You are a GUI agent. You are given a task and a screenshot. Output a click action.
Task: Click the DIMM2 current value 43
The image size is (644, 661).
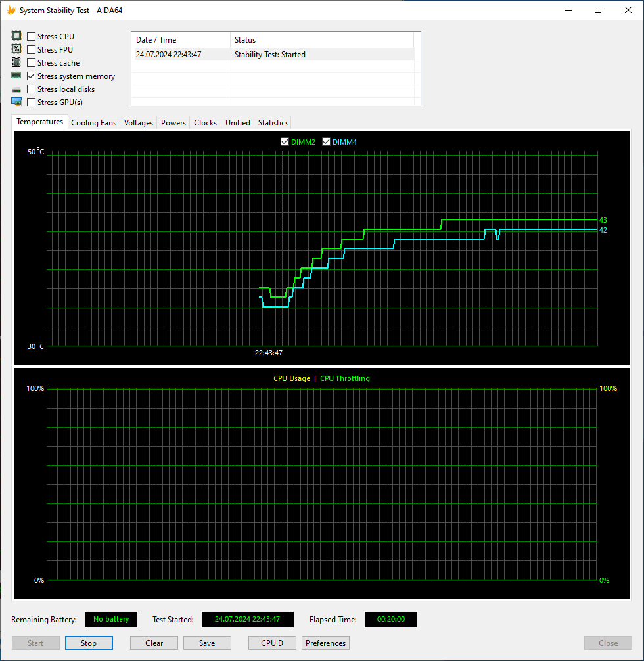603,220
